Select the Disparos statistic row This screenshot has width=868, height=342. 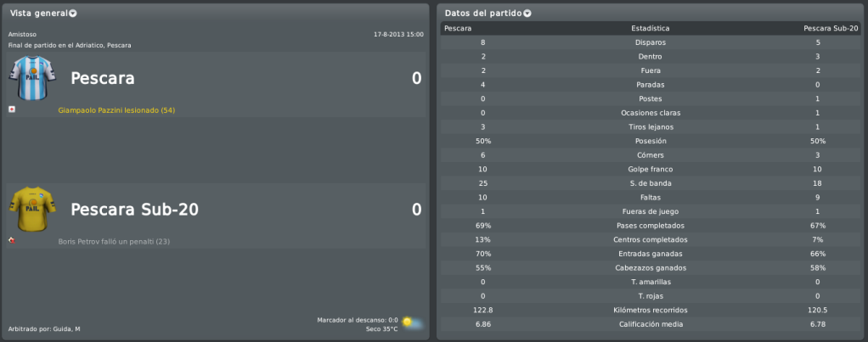click(651, 42)
